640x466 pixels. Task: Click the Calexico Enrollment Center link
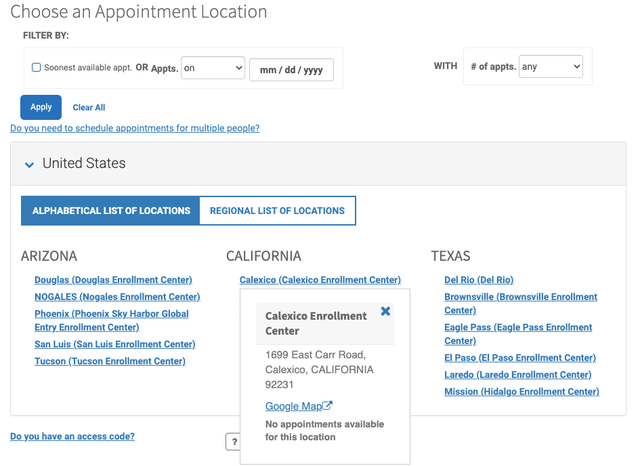pyautogui.click(x=320, y=280)
